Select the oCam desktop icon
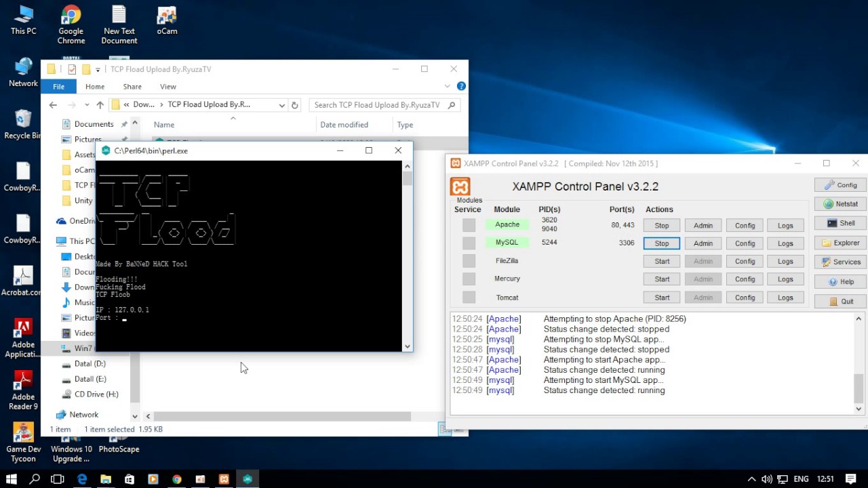Viewport: 868px width, 488px height. (167, 20)
